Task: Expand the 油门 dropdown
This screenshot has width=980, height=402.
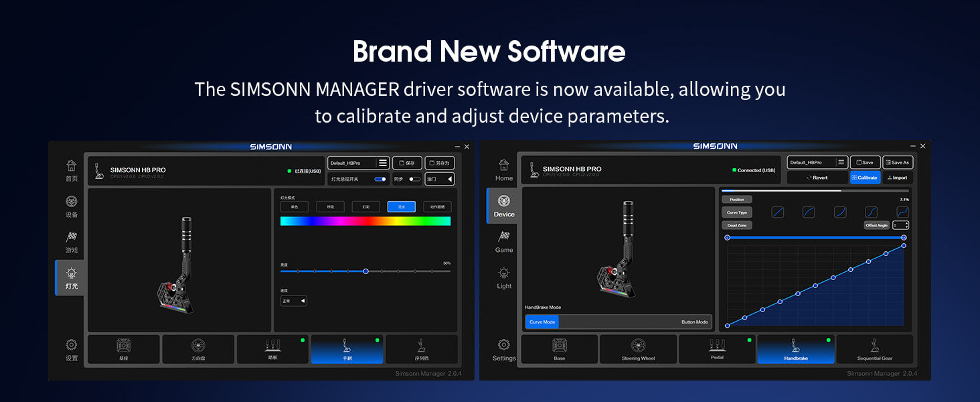Action: (440, 179)
